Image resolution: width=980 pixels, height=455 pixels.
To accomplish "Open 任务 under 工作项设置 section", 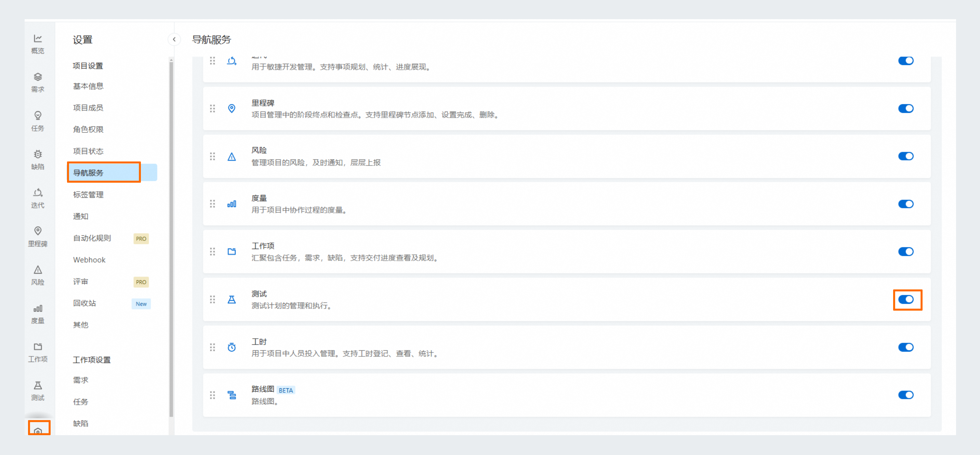I will tap(81, 402).
